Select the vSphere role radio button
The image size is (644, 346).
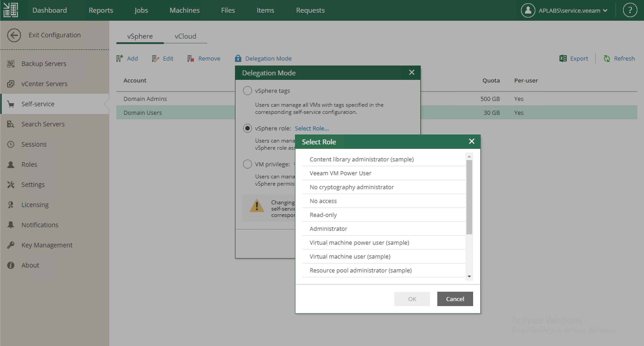pos(247,128)
